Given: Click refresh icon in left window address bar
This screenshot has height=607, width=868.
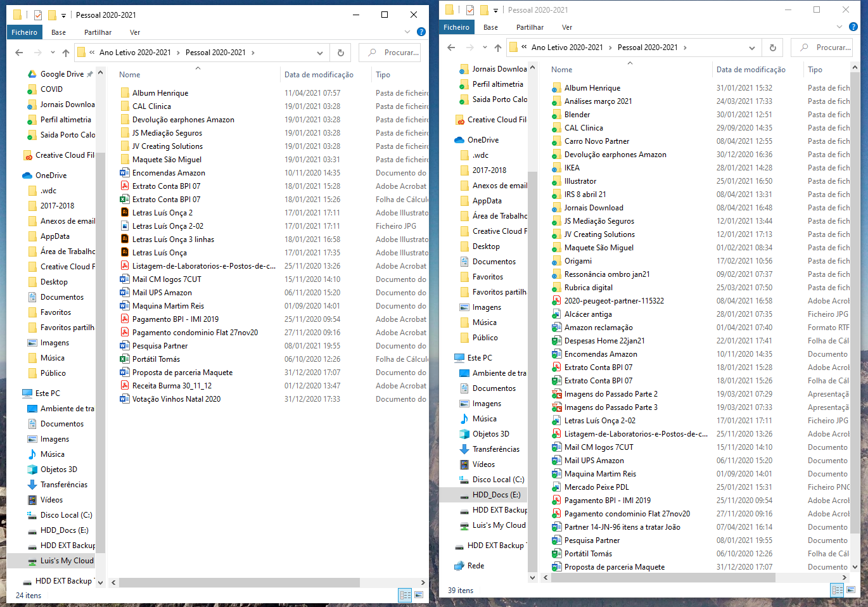Looking at the screenshot, I should click(341, 53).
